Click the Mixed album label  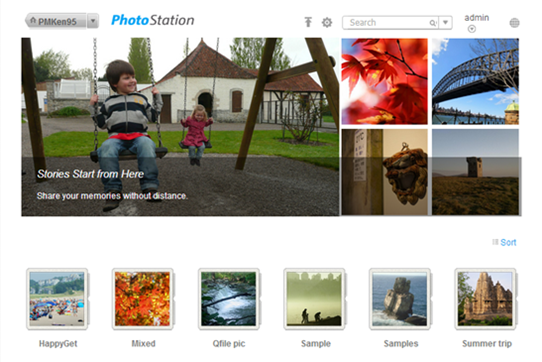point(143,344)
